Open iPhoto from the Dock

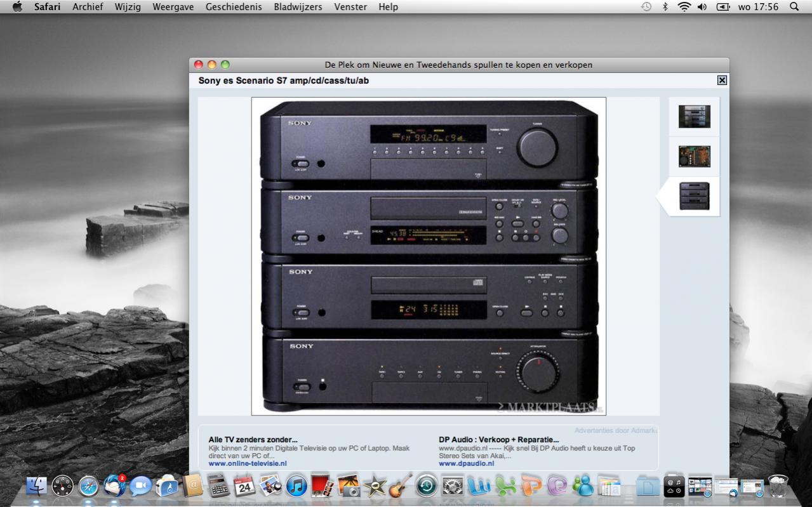click(349, 486)
